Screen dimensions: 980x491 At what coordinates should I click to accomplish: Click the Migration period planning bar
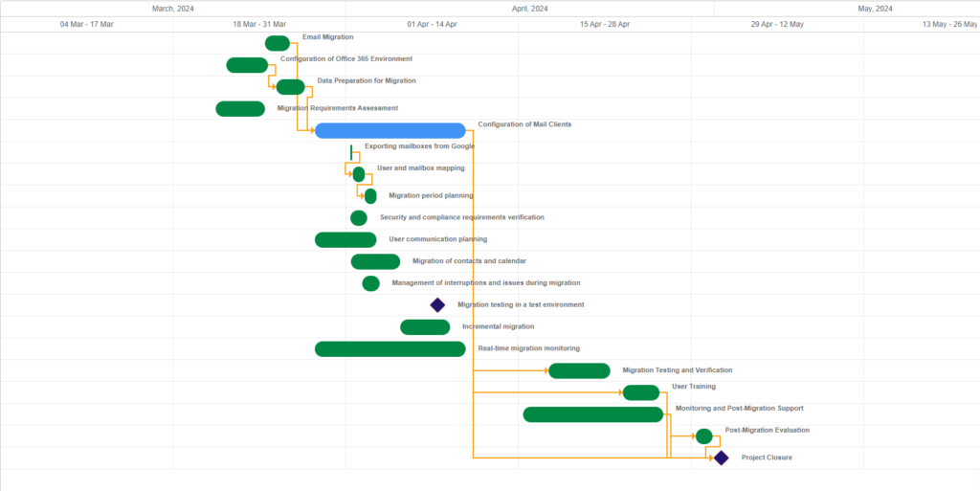point(370,196)
